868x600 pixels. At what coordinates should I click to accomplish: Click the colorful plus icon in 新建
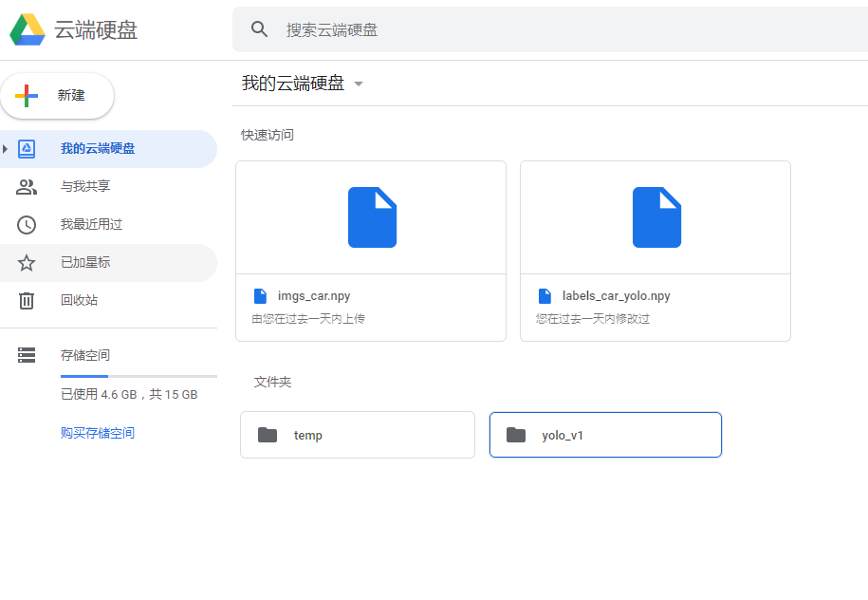[x=26, y=96]
